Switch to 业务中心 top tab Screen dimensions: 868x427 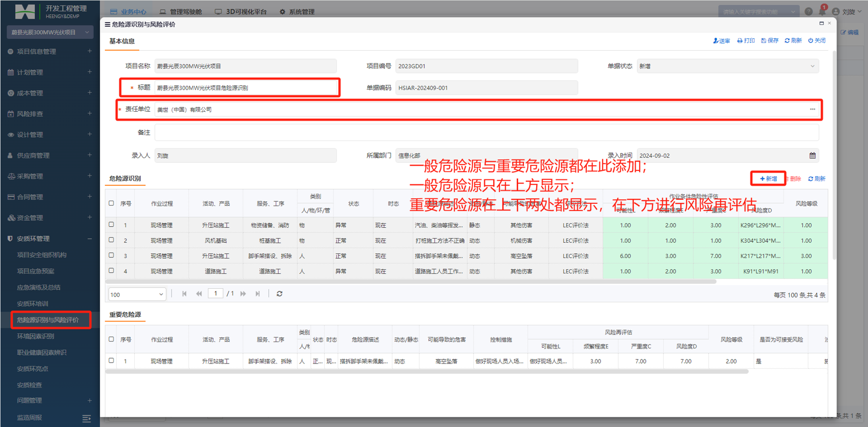coord(128,12)
